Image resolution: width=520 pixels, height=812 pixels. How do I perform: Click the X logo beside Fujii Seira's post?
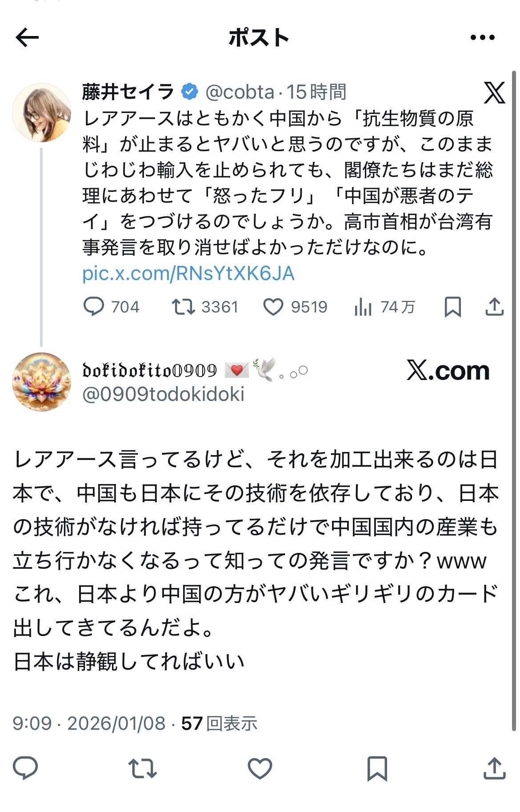click(494, 93)
